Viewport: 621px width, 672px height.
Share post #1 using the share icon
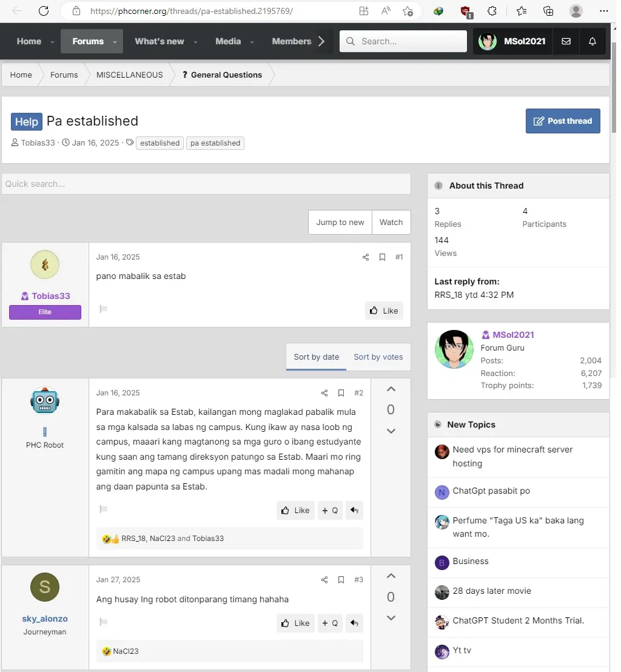click(366, 257)
